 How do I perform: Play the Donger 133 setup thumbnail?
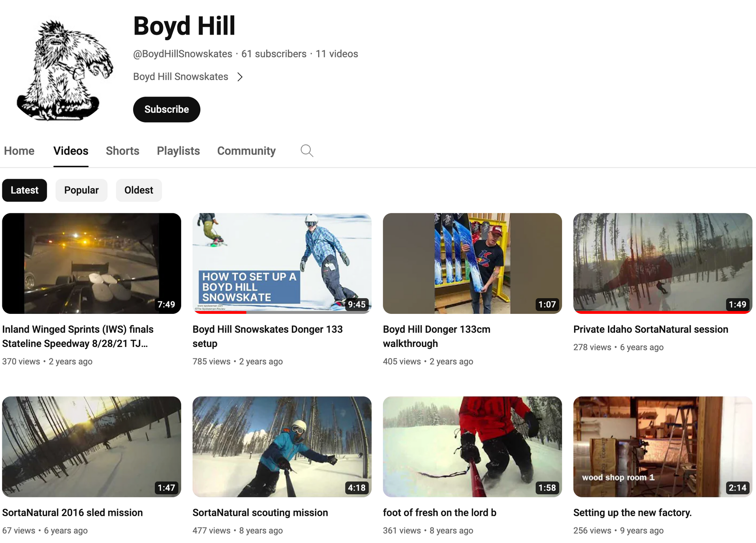[282, 263]
